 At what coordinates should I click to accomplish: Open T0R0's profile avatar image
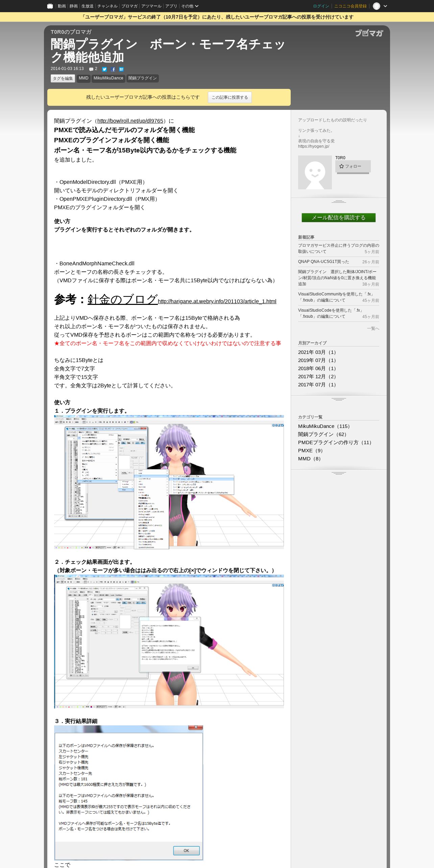click(x=315, y=172)
